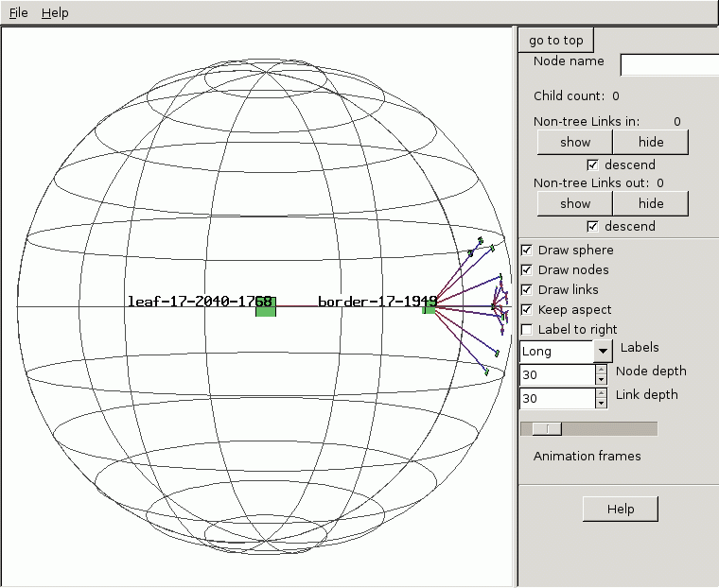Image resolution: width=719 pixels, height=588 pixels.
Task: Click the Child count: 0 text
Action: [x=576, y=95]
